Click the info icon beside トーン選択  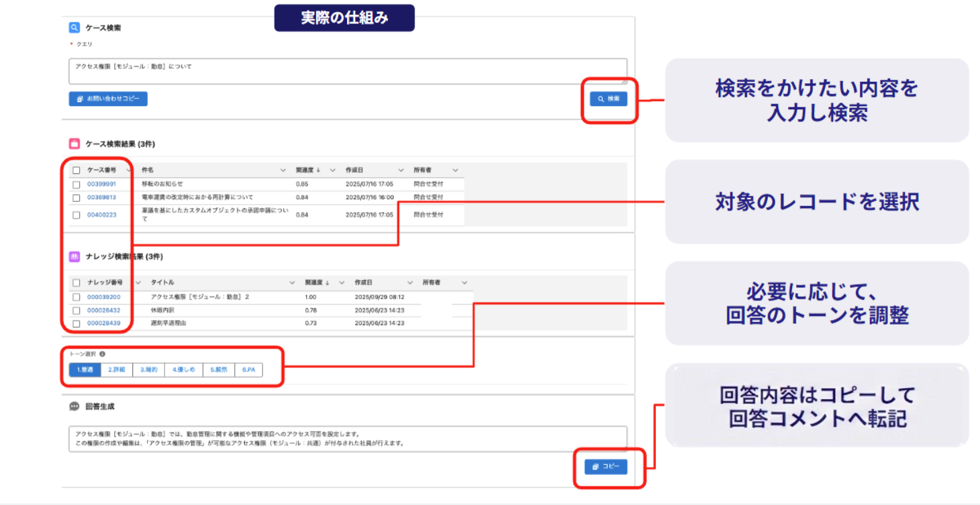point(103,354)
